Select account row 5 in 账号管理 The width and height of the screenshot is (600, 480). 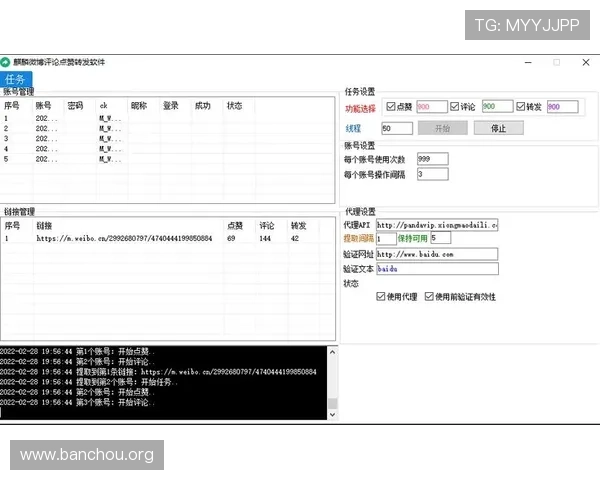click(x=167, y=159)
